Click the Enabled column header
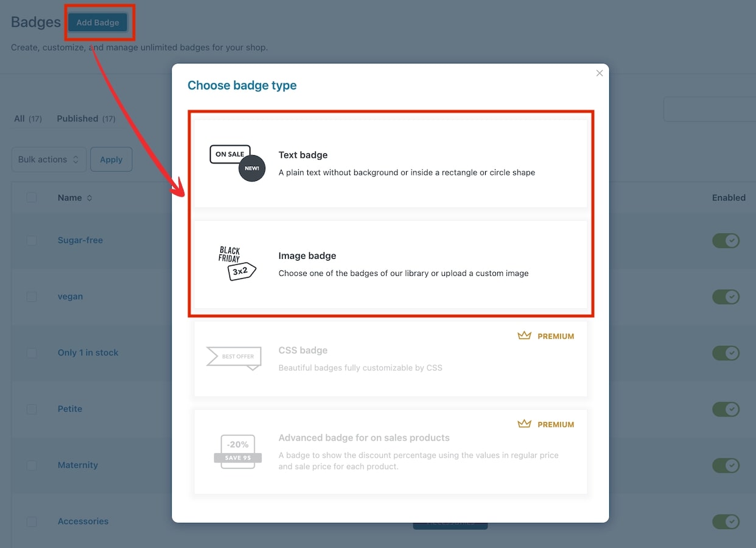Image resolution: width=756 pixels, height=548 pixels. [729, 198]
